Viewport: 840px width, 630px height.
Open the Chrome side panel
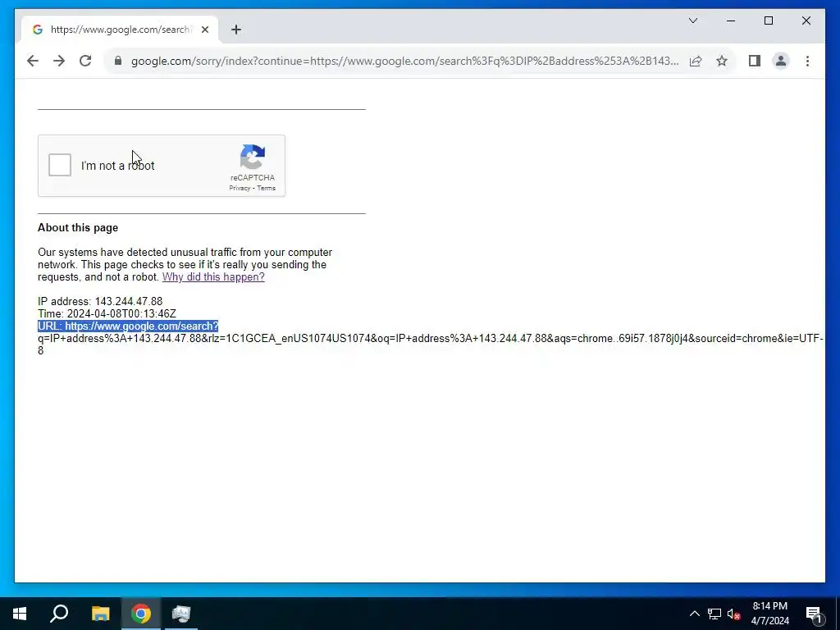coord(755,61)
